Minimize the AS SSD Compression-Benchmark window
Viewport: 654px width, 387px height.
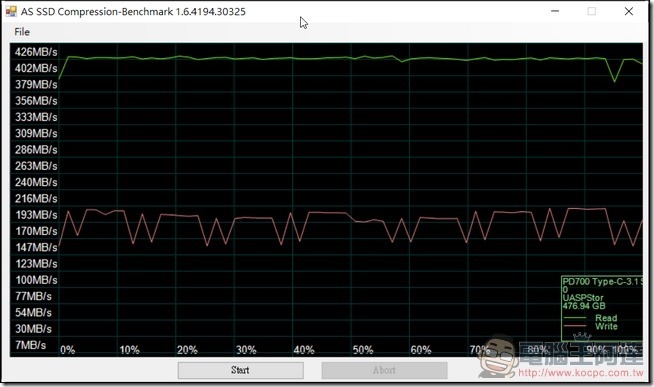pos(555,11)
